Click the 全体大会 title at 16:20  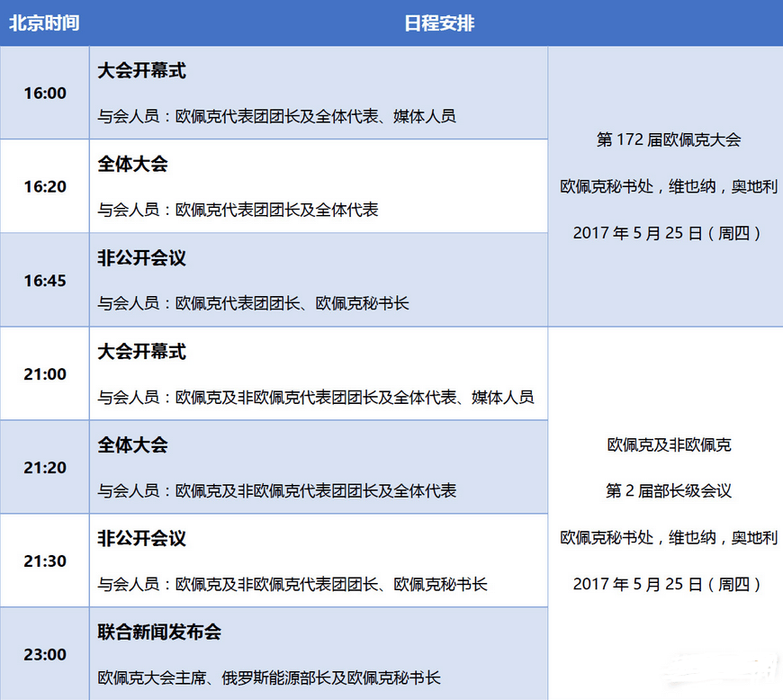pos(133,164)
